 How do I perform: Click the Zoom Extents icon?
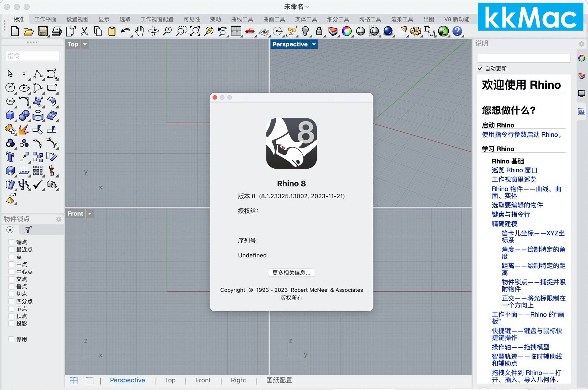point(195,31)
